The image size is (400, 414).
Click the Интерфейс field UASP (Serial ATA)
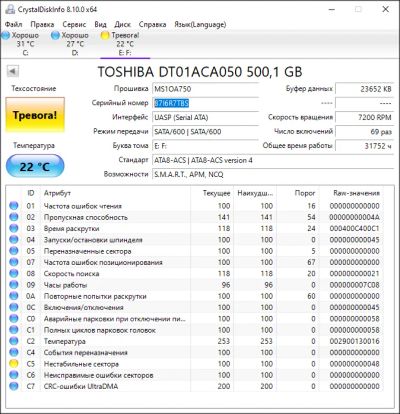205,117
